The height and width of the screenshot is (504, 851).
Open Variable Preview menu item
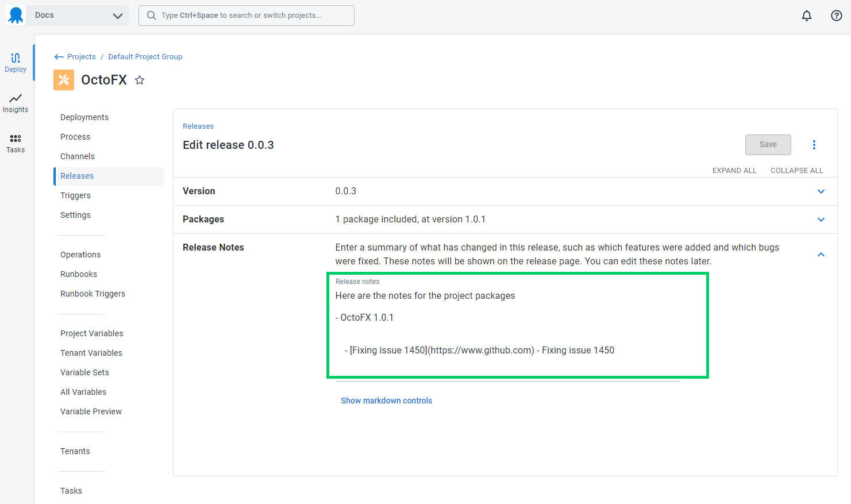pyautogui.click(x=91, y=411)
